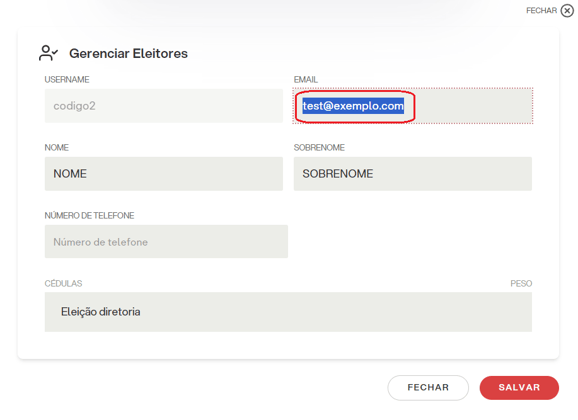578x420 pixels.
Task: Click the circled X close icon
Action: 567,11
